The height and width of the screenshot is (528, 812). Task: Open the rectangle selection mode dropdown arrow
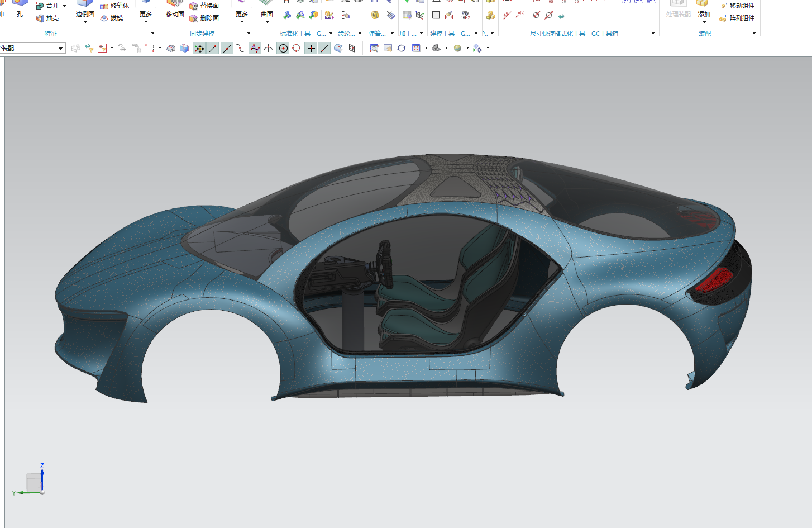pyautogui.click(x=160, y=48)
